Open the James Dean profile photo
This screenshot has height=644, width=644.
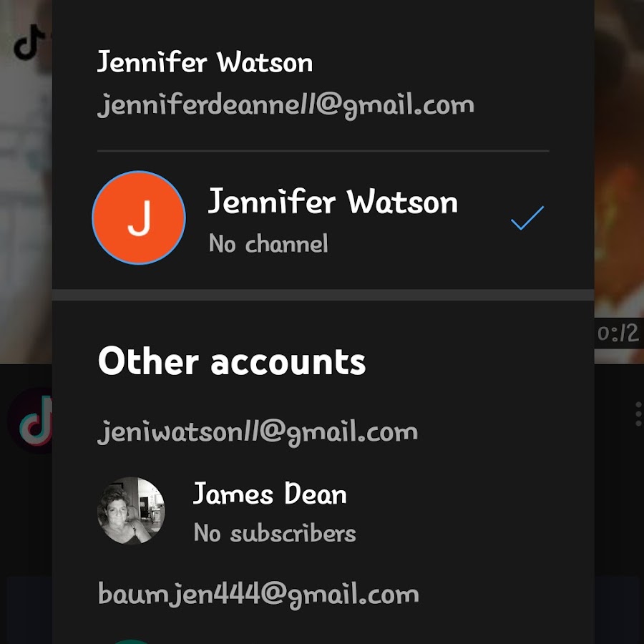click(x=131, y=511)
